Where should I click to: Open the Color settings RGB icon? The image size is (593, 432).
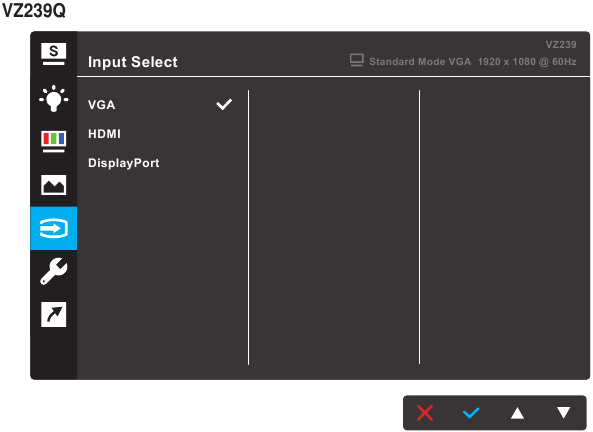(53, 141)
